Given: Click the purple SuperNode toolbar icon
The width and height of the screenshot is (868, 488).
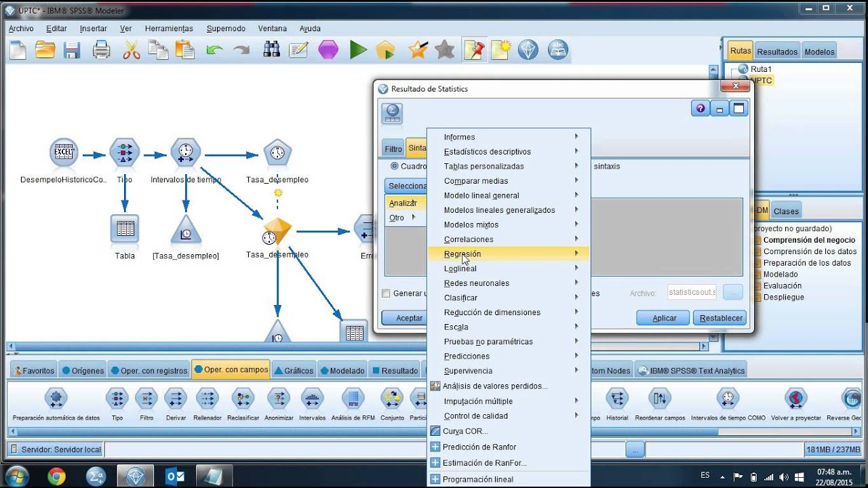Looking at the screenshot, I should 328,50.
